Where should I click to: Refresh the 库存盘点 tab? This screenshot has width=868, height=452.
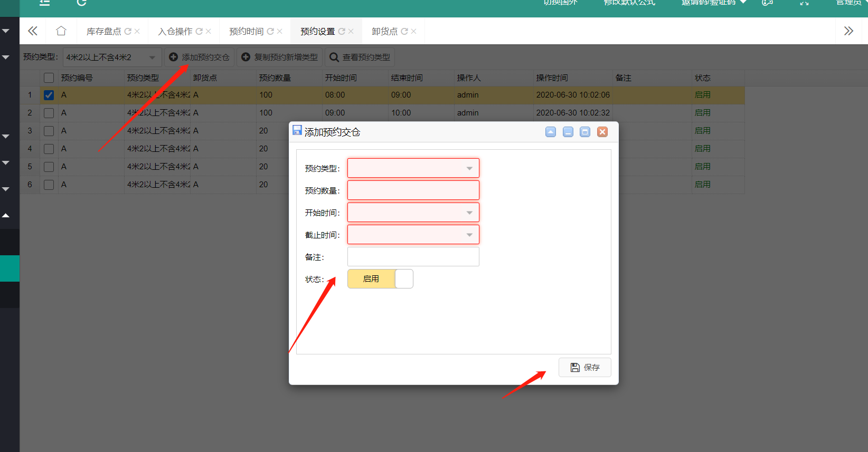coord(128,32)
